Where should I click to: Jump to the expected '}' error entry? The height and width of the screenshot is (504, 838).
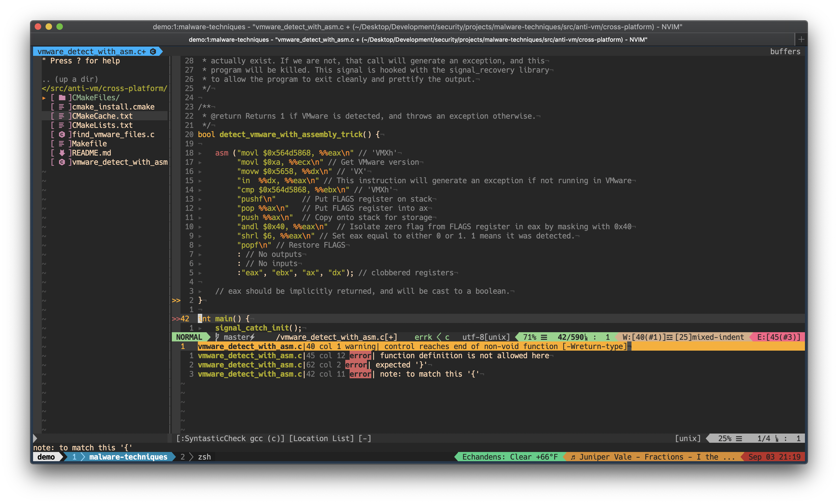[x=401, y=365]
